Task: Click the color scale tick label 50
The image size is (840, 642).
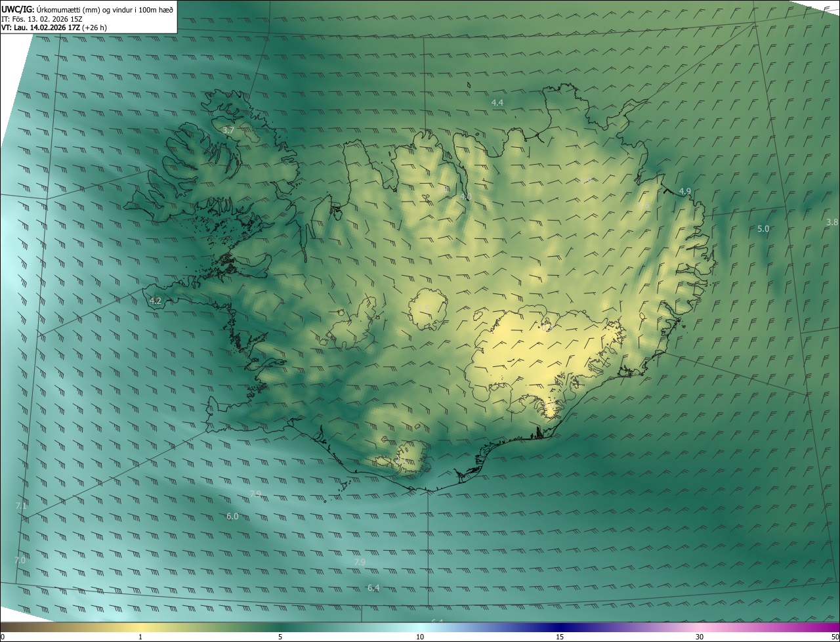Action: point(835,637)
